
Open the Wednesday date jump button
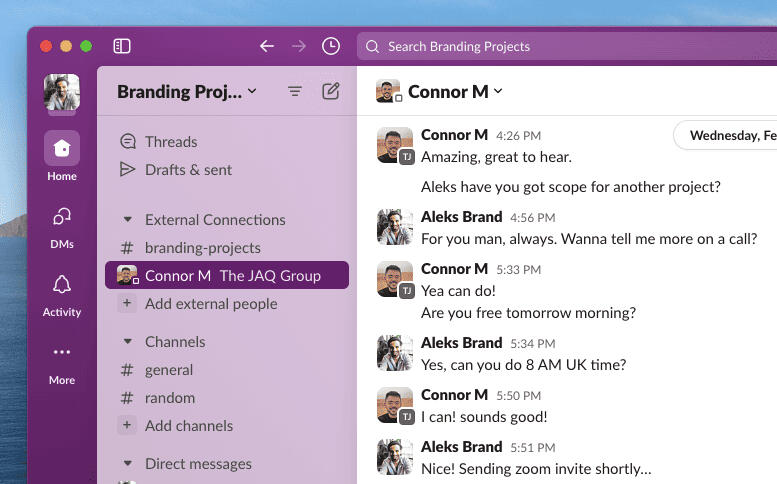[x=725, y=135]
